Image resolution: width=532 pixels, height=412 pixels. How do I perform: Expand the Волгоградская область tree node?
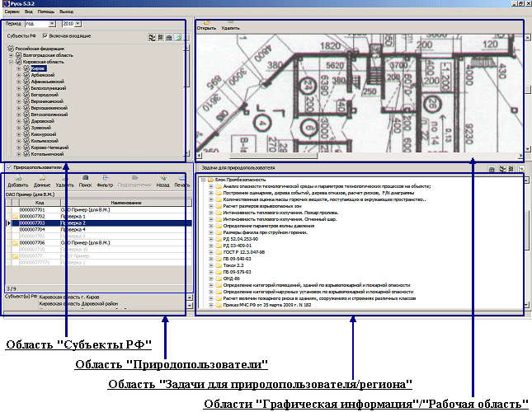(12, 55)
